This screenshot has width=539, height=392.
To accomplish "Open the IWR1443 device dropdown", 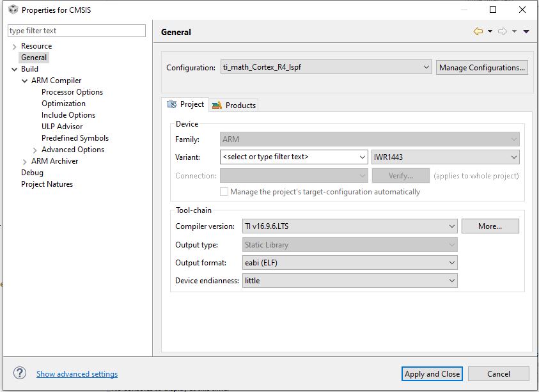I will click(446, 157).
